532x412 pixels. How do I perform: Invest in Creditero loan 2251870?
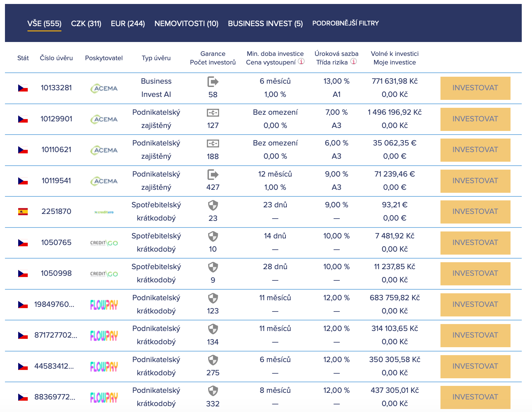[x=475, y=212]
